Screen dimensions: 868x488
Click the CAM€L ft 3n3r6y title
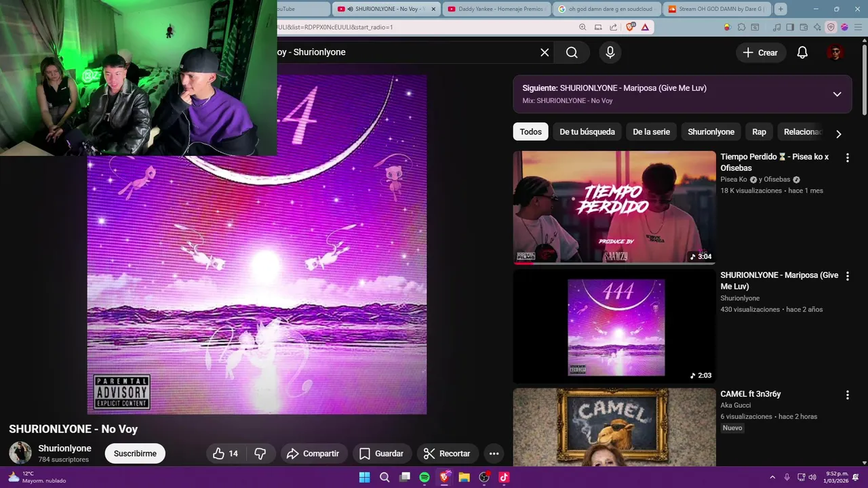(x=750, y=394)
